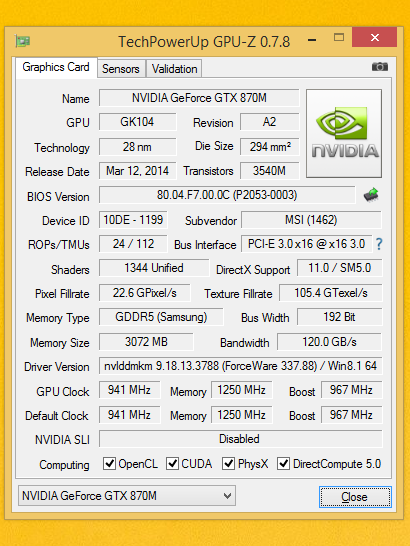Click the NVIDIA logo image

coord(344,134)
